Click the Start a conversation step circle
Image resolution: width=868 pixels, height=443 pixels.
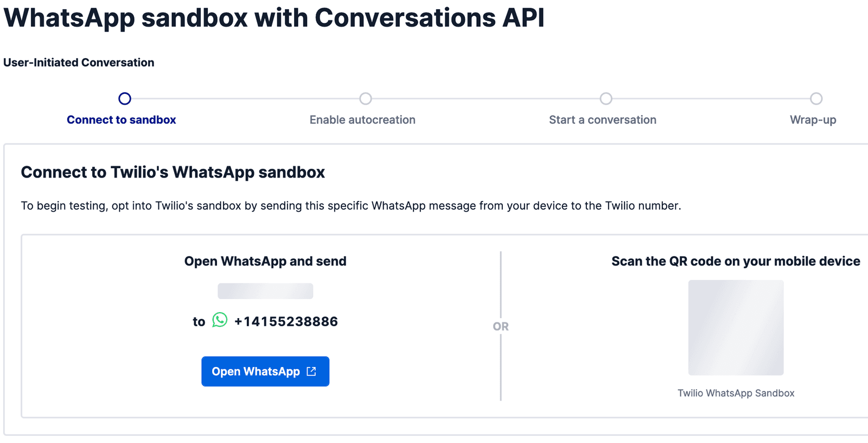point(606,99)
